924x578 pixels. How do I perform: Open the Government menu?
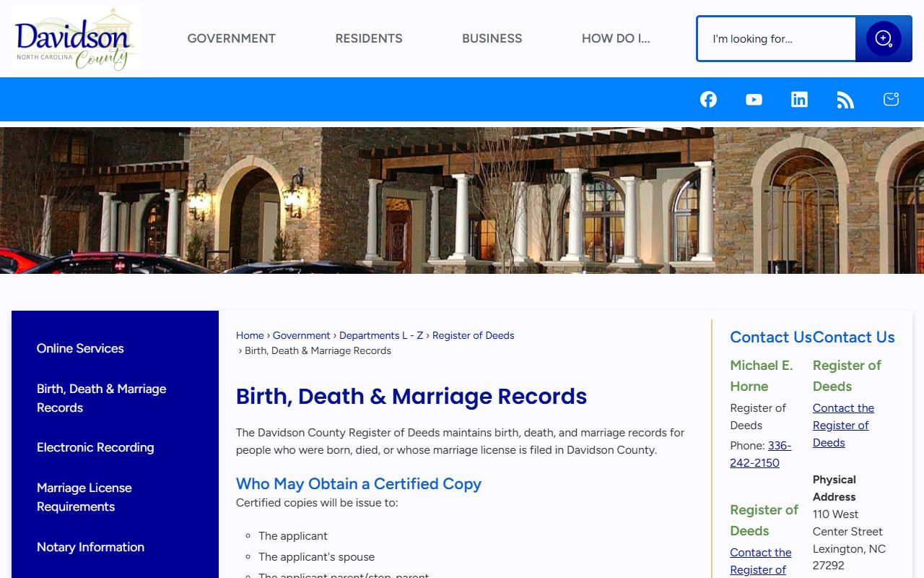(x=232, y=38)
